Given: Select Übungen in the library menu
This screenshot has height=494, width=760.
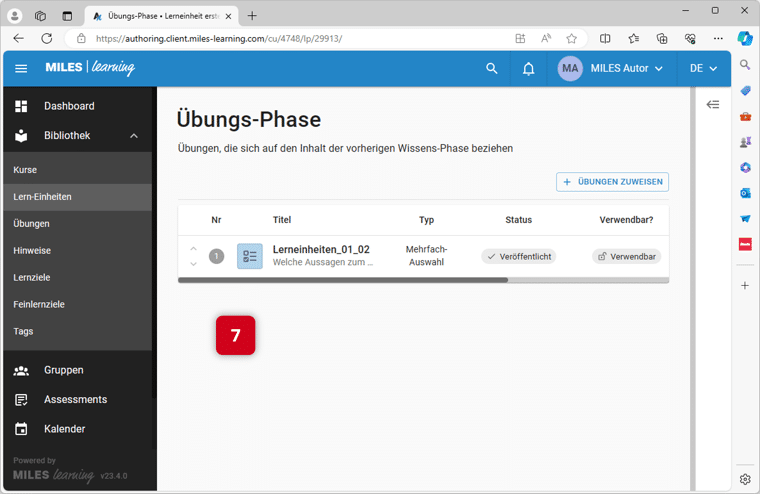Looking at the screenshot, I should (31, 224).
